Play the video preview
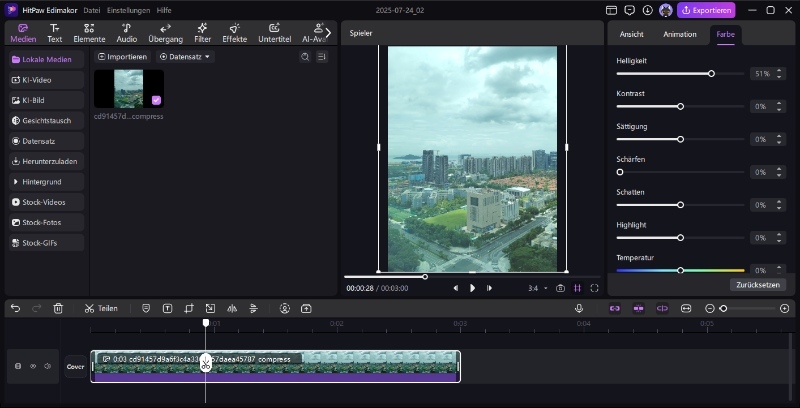 click(x=472, y=288)
